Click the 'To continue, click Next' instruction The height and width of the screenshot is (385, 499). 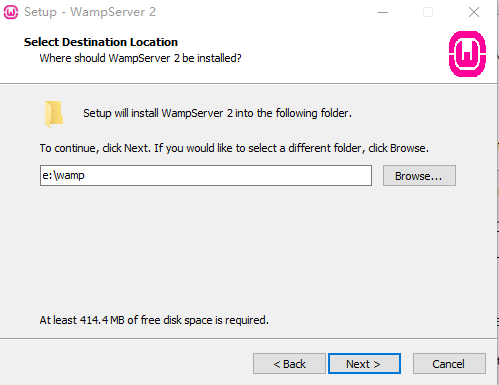(234, 148)
